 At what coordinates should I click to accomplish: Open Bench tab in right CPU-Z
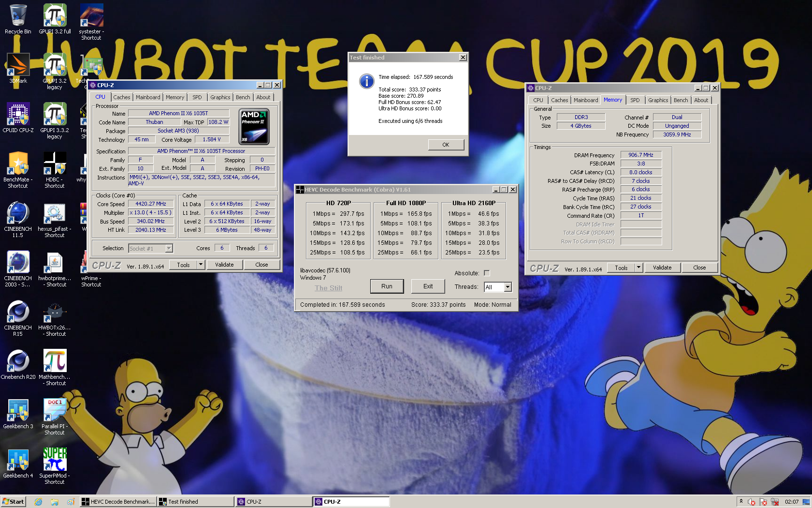click(x=681, y=100)
